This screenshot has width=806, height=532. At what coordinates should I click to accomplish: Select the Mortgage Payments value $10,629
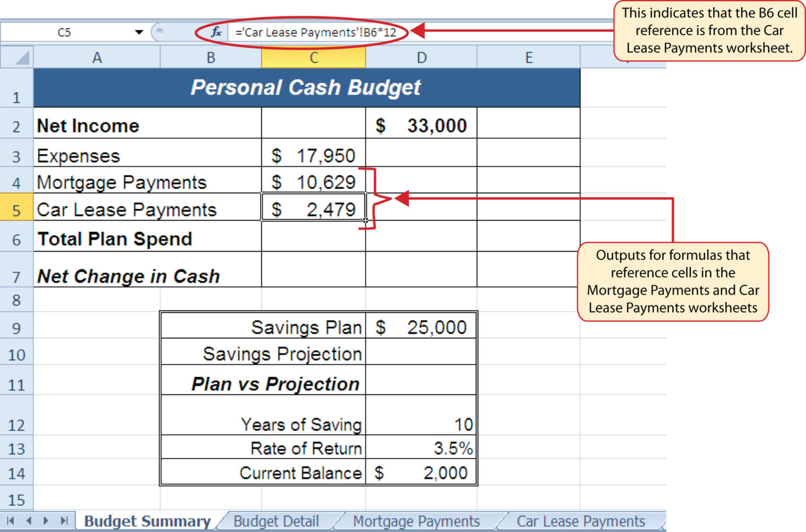pyautogui.click(x=313, y=180)
